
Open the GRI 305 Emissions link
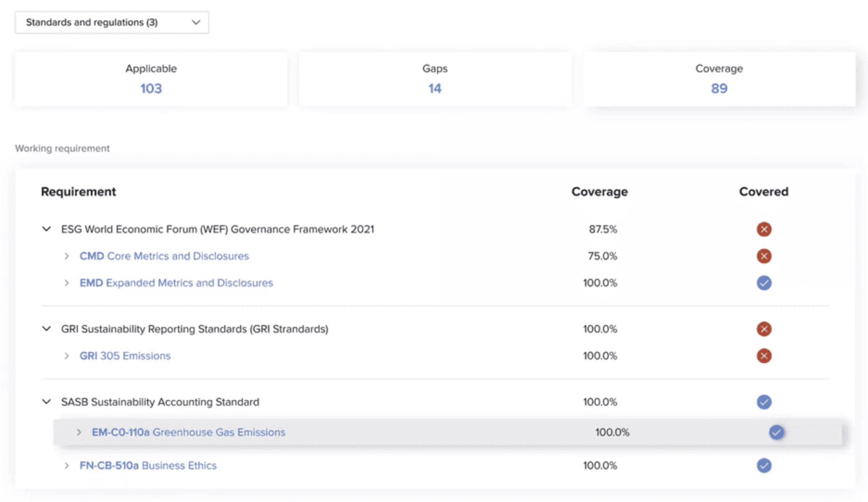[x=125, y=356]
